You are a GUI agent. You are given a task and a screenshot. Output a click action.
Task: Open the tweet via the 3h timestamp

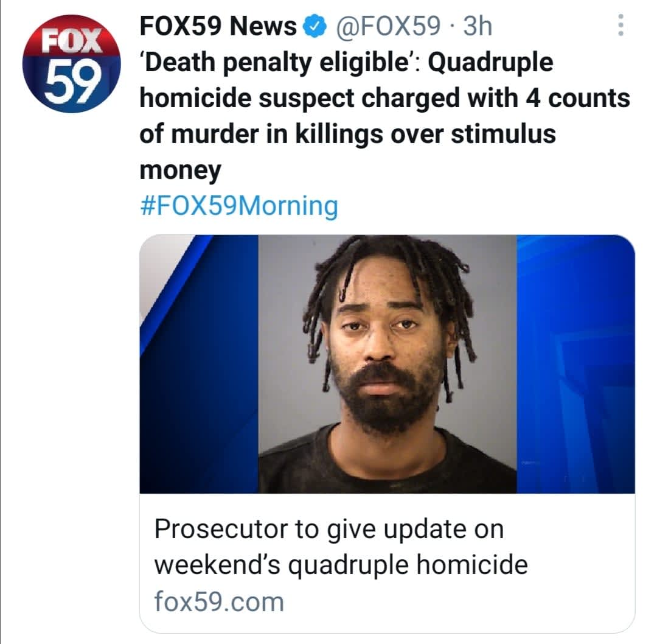[478, 26]
